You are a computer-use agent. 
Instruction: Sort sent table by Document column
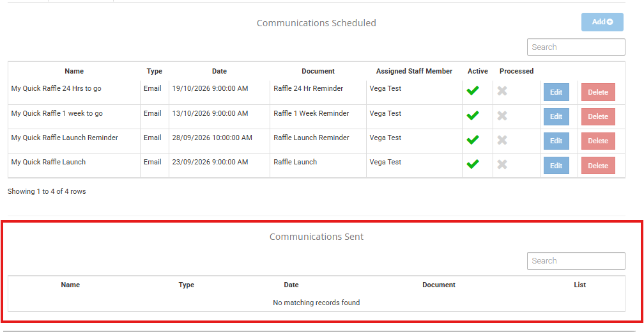tap(439, 285)
